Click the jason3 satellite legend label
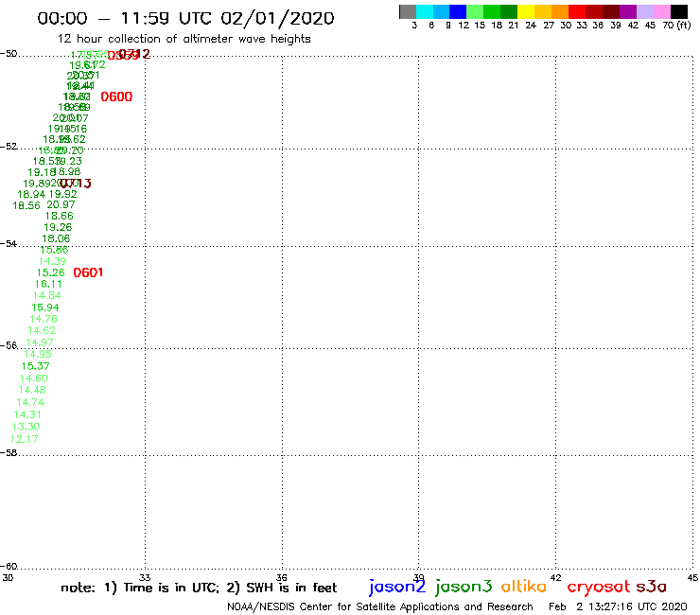Image resolution: width=700 pixels, height=615 pixels. [x=464, y=588]
